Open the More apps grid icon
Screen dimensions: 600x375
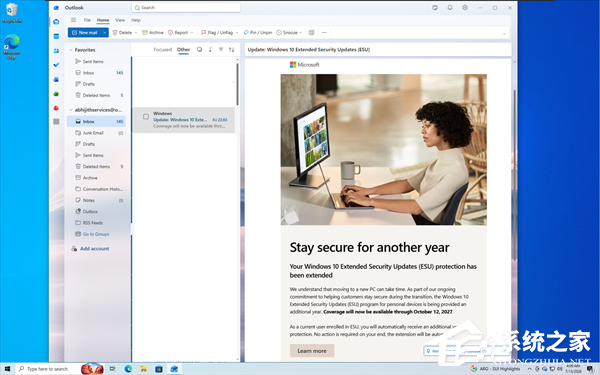point(56,121)
